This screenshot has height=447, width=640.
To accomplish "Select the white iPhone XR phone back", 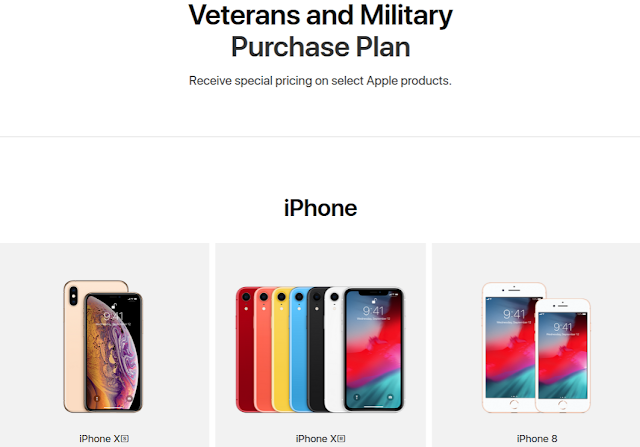I will point(333,349).
